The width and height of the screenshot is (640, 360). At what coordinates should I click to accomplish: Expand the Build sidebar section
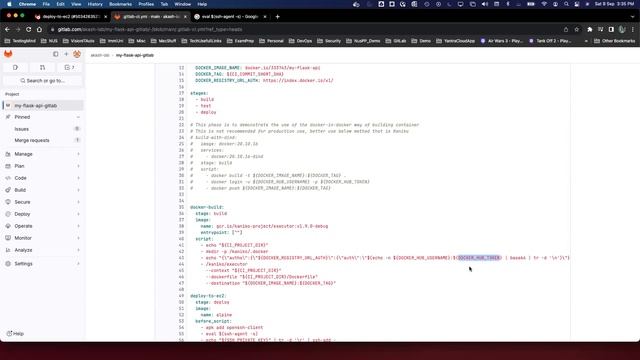pos(43,190)
